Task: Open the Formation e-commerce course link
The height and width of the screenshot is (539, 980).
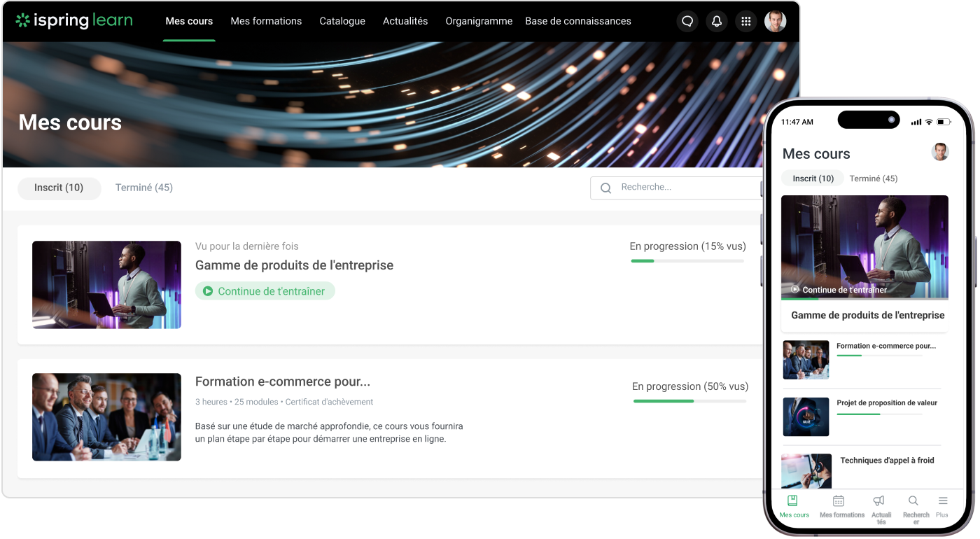Action: (x=283, y=381)
